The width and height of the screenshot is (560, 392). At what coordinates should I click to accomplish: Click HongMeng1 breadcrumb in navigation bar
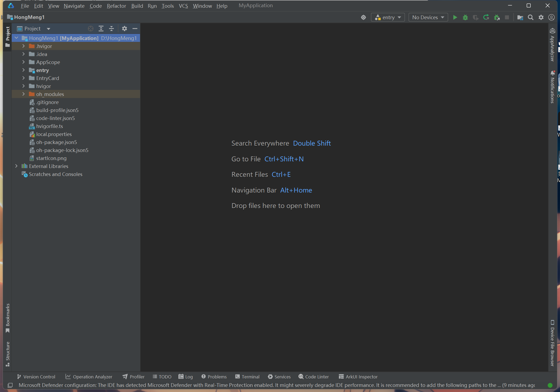(x=26, y=17)
